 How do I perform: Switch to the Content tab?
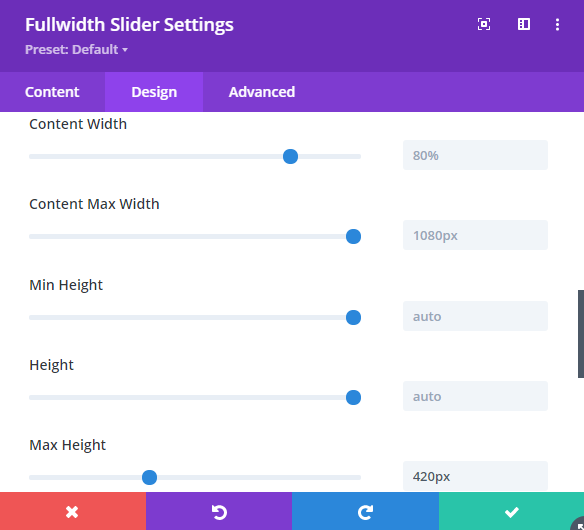52,92
